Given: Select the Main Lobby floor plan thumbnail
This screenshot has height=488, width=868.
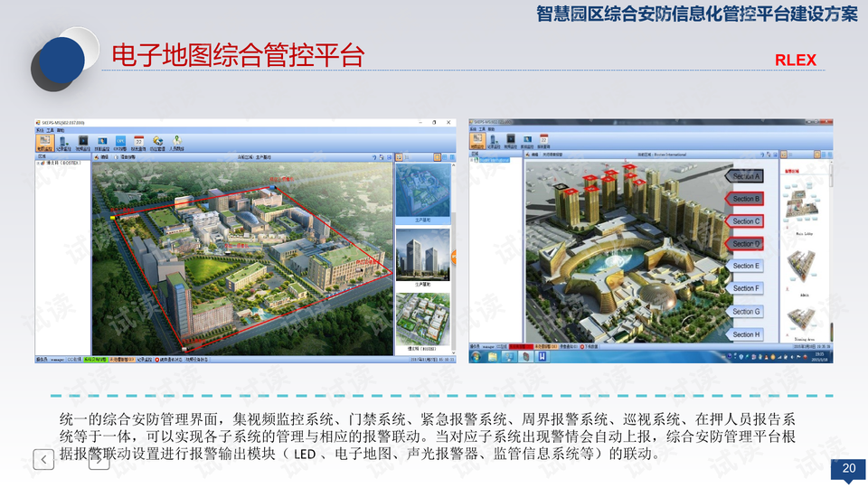Looking at the screenshot, I should (803, 211).
